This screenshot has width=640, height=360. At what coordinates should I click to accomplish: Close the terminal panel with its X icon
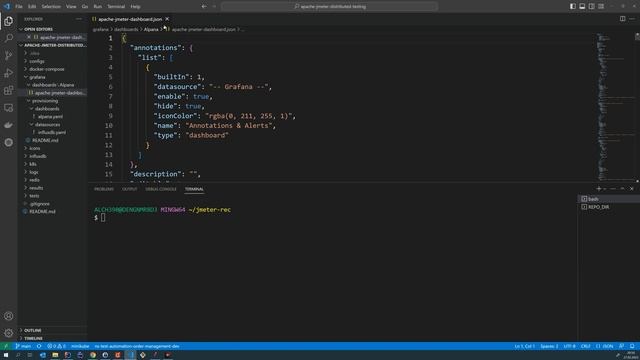[x=632, y=189]
